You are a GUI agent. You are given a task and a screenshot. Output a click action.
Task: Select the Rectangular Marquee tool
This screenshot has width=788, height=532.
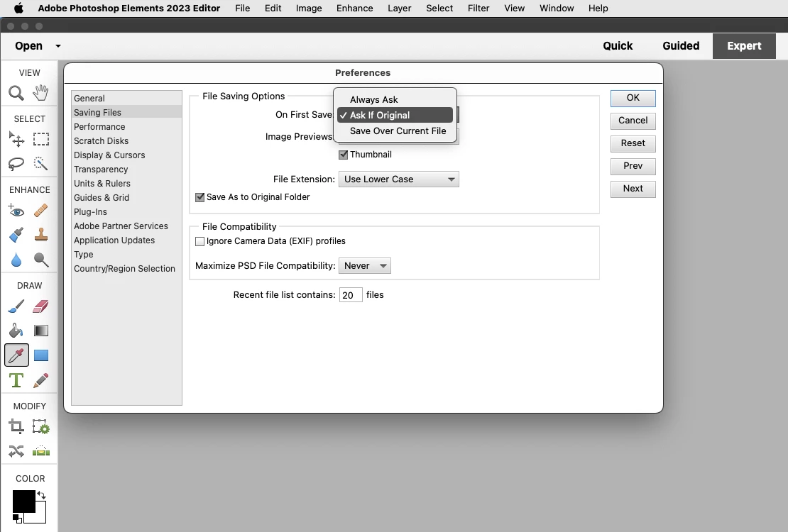pyautogui.click(x=40, y=139)
